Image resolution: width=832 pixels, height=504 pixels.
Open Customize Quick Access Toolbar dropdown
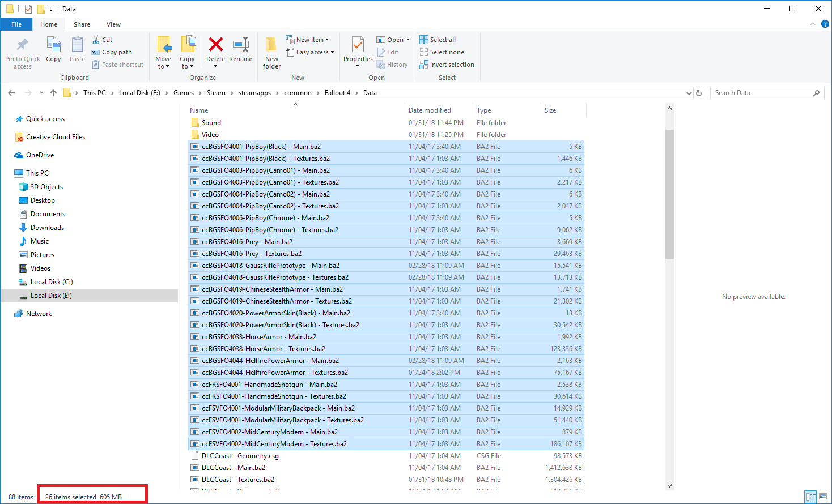(51, 9)
